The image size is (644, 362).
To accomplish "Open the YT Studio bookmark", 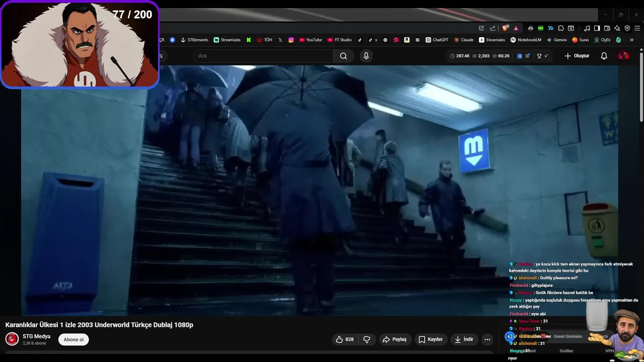I will click(340, 40).
